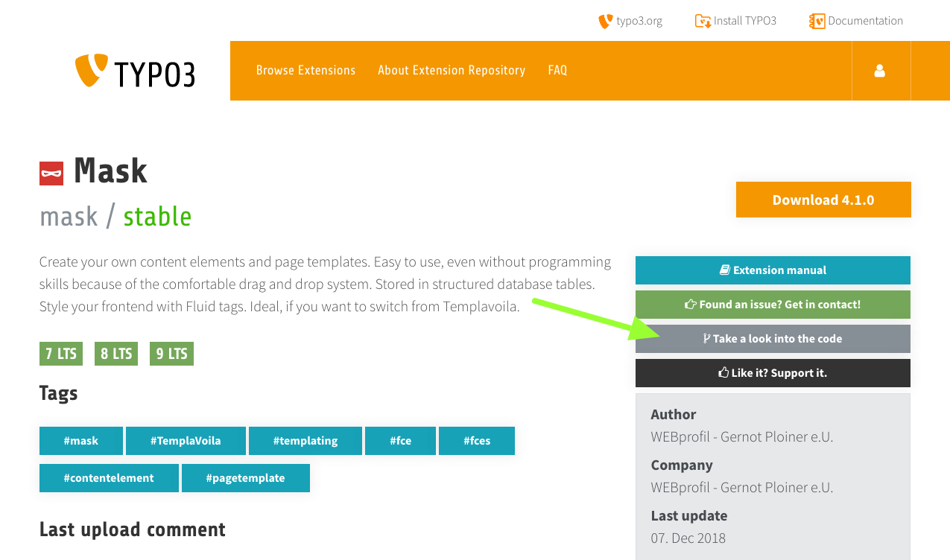Viewport: 950px width, 560px height.
Task: Click the Documentation book icon
Action: tap(817, 21)
